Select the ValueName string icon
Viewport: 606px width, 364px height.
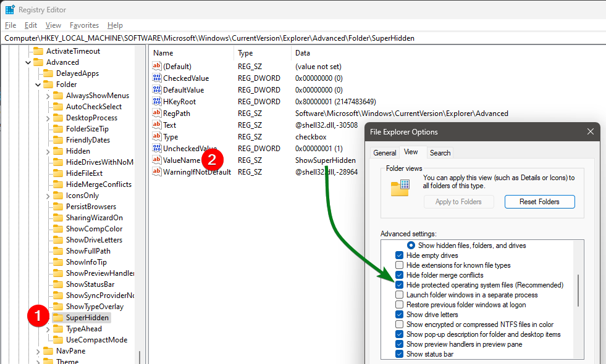pyautogui.click(x=156, y=160)
